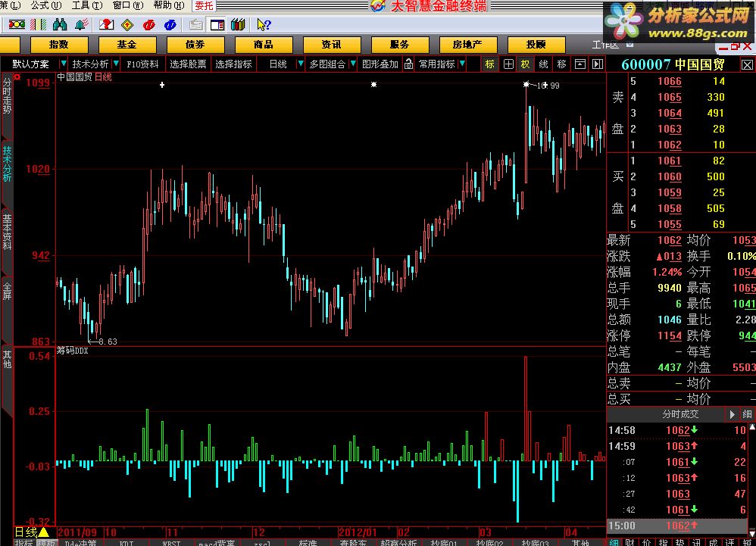Click the 图形叠加 button
This screenshot has width=756, height=546.
coord(380,64)
